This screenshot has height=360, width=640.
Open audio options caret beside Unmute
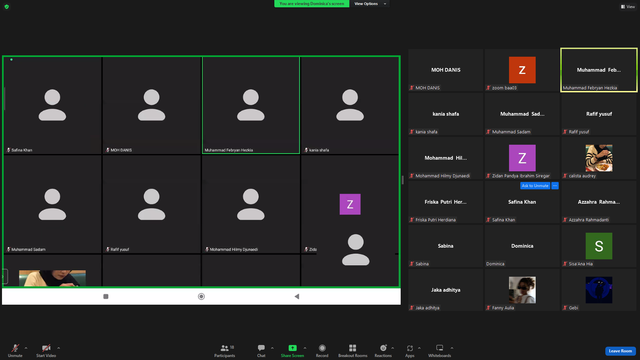(26, 348)
